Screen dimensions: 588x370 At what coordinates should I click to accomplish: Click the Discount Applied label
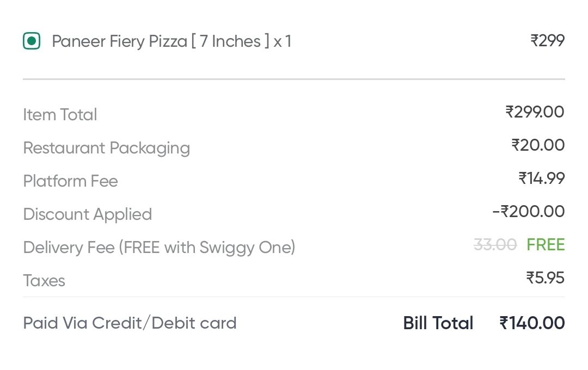[x=87, y=214]
